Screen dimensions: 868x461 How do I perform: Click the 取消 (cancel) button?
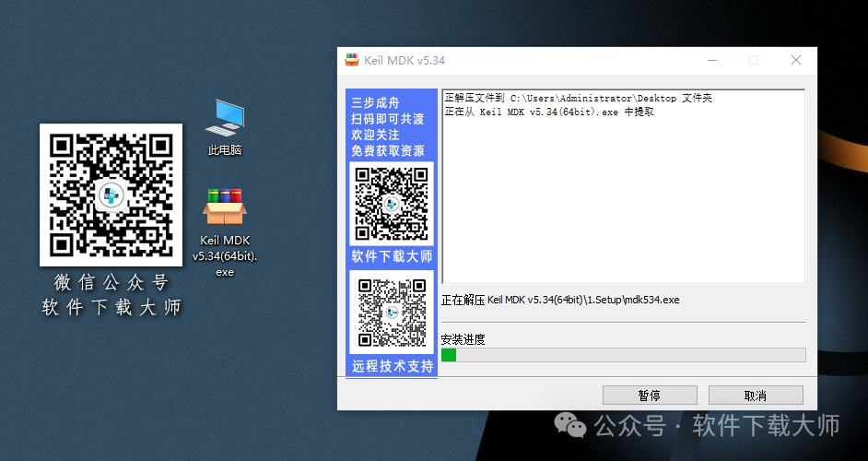[756, 396]
